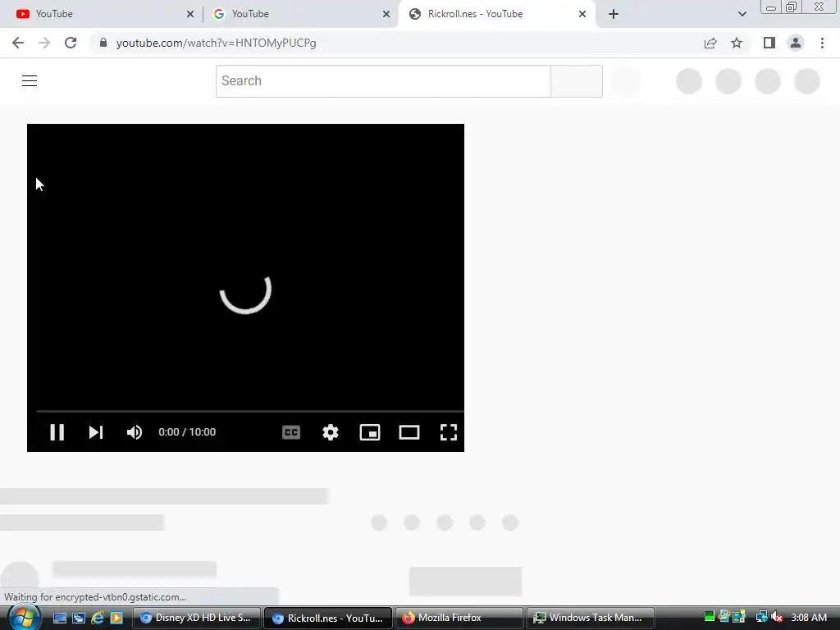Close the first YouTube tab
Viewport: 840px width, 630px height.
point(190,14)
